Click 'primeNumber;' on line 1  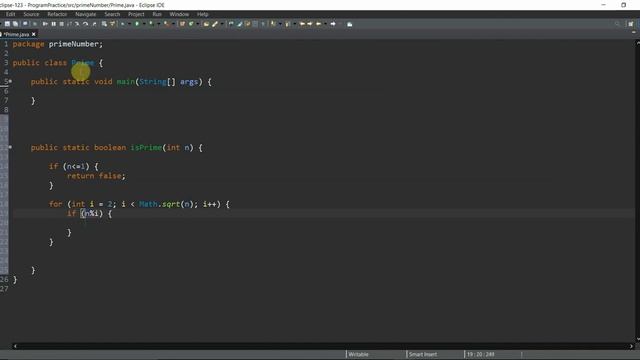pos(76,44)
